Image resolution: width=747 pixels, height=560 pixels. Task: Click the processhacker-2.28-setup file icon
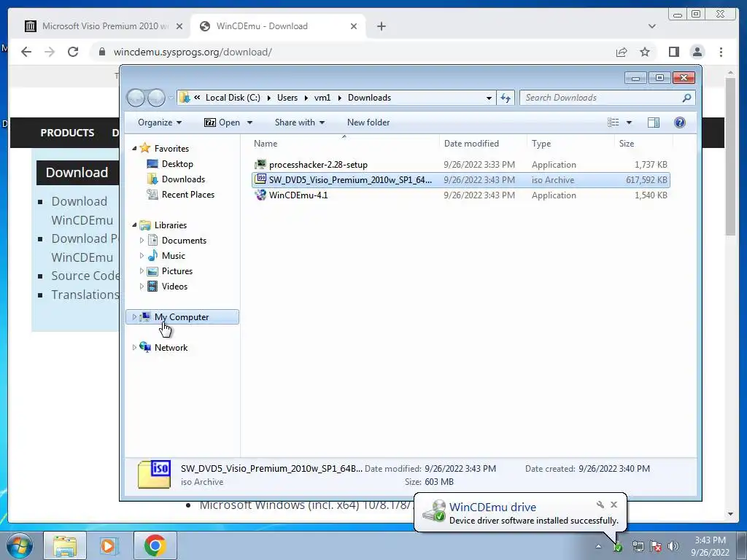click(x=260, y=164)
